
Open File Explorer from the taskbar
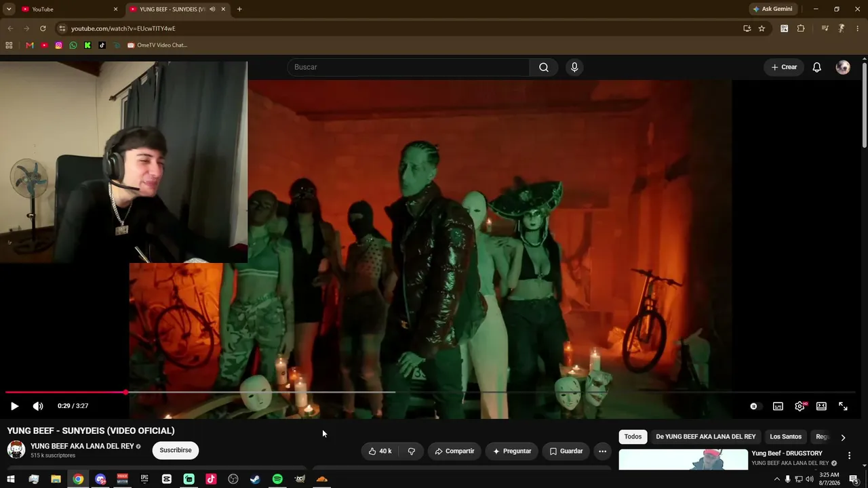(x=56, y=479)
